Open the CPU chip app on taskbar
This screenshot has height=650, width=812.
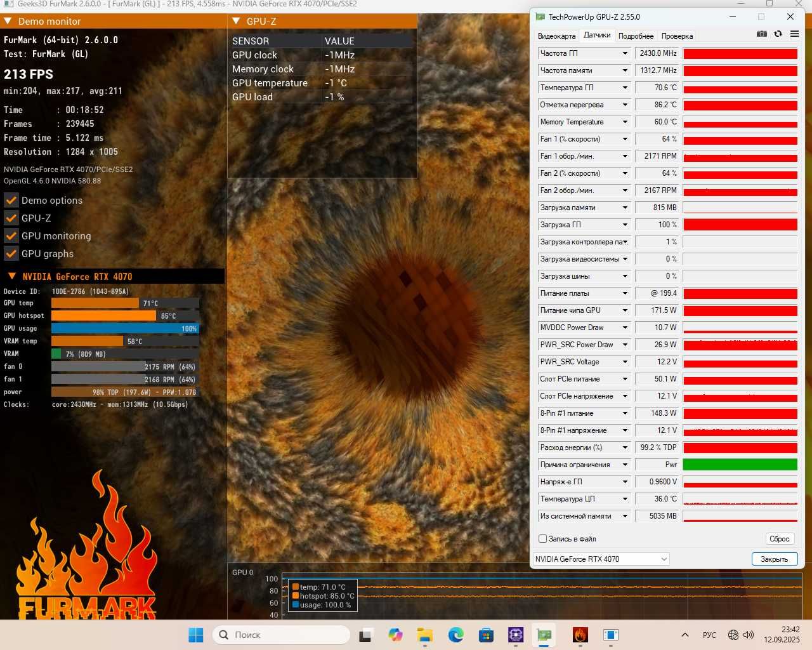tap(516, 635)
